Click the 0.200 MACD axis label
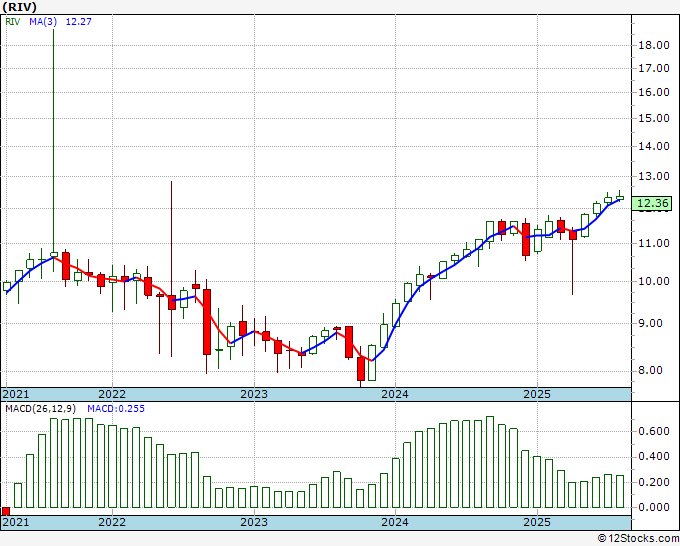This screenshot has height=546, width=680. coord(654,482)
